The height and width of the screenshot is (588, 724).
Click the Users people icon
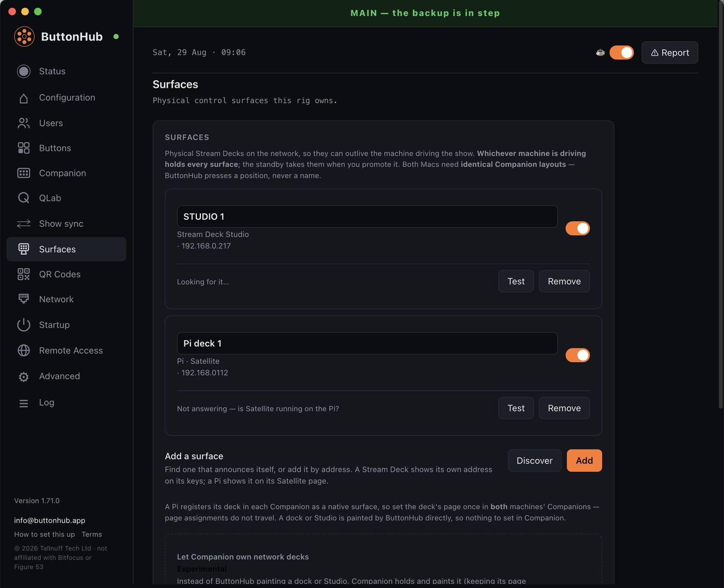pyautogui.click(x=24, y=123)
